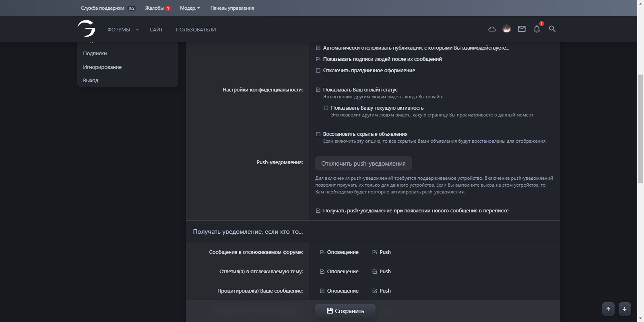Open the user avatar menu
The width and height of the screenshot is (644, 322).
[507, 29]
